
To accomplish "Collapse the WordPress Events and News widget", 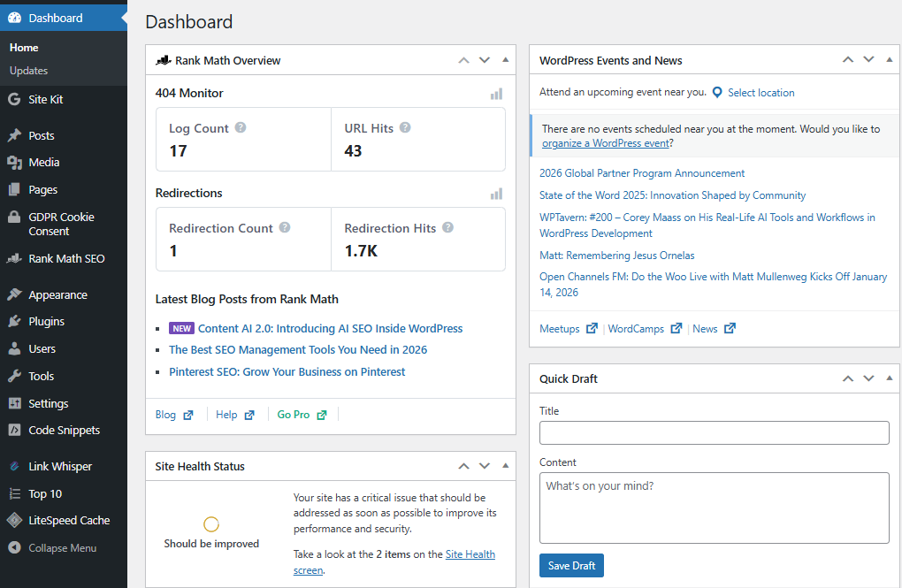I will tap(889, 59).
